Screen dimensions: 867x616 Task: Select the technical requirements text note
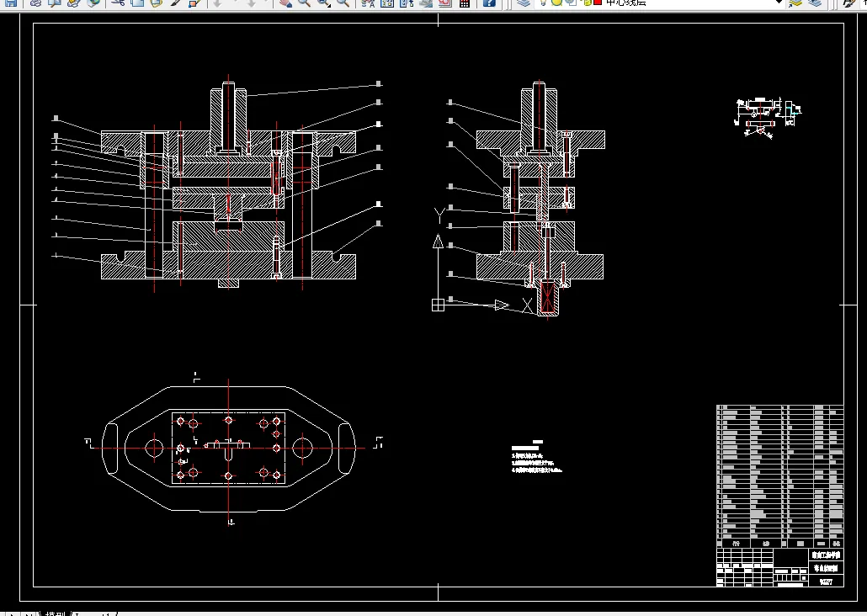coord(536,457)
